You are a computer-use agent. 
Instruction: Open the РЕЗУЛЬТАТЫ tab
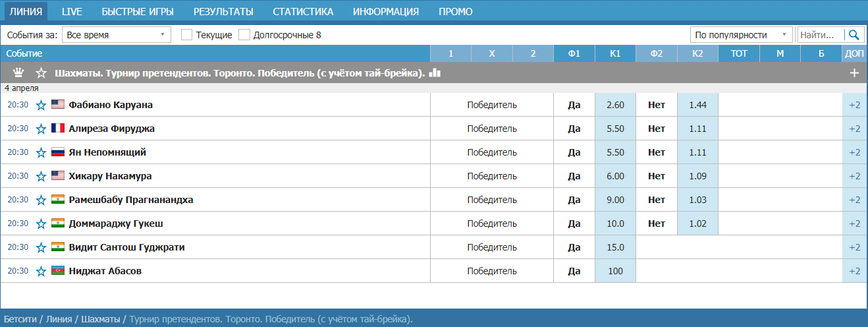click(x=223, y=11)
